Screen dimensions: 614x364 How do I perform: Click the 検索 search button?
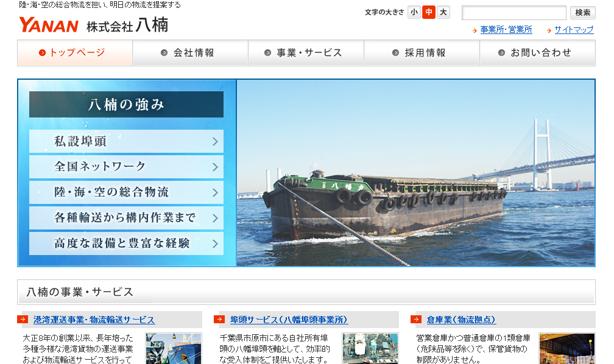coord(582,12)
